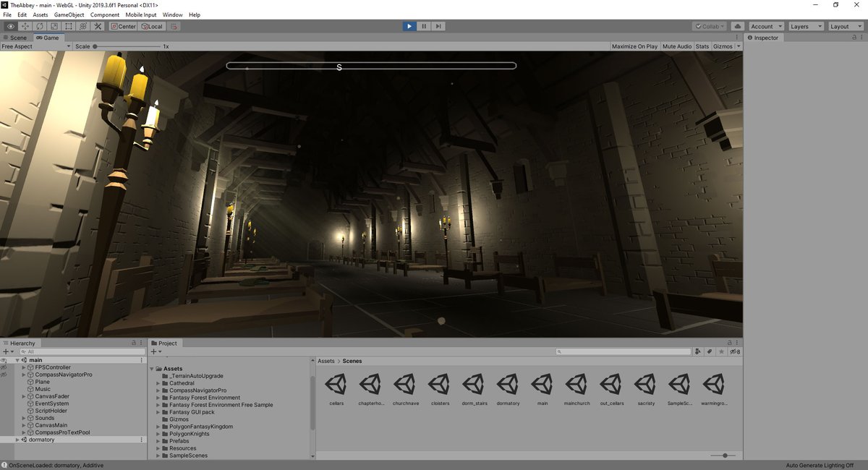Open main scene options kebab menu
Image resolution: width=868 pixels, height=470 pixels.
coord(141,360)
